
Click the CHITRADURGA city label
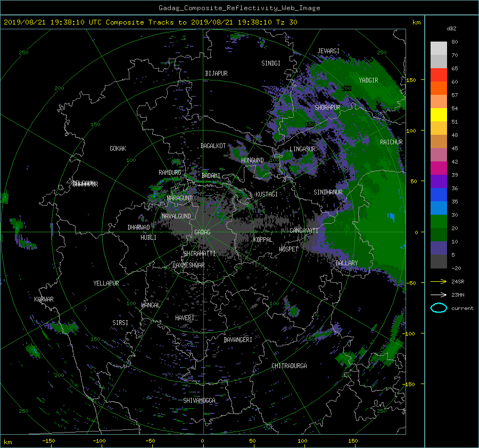pyautogui.click(x=289, y=366)
